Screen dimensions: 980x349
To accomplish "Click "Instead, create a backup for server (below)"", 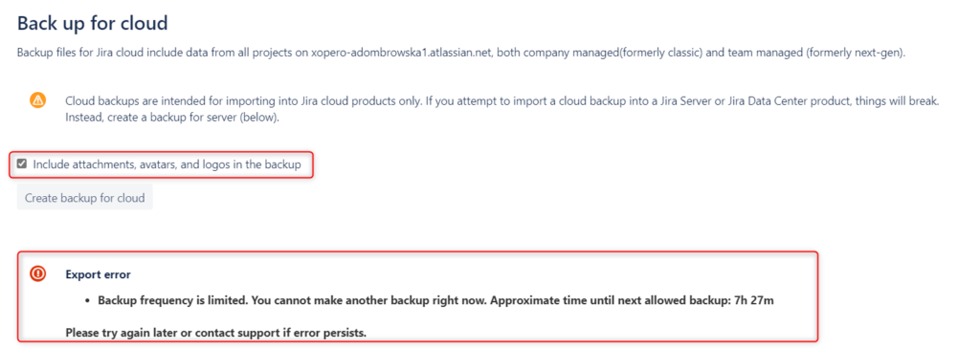I will tap(172, 118).
